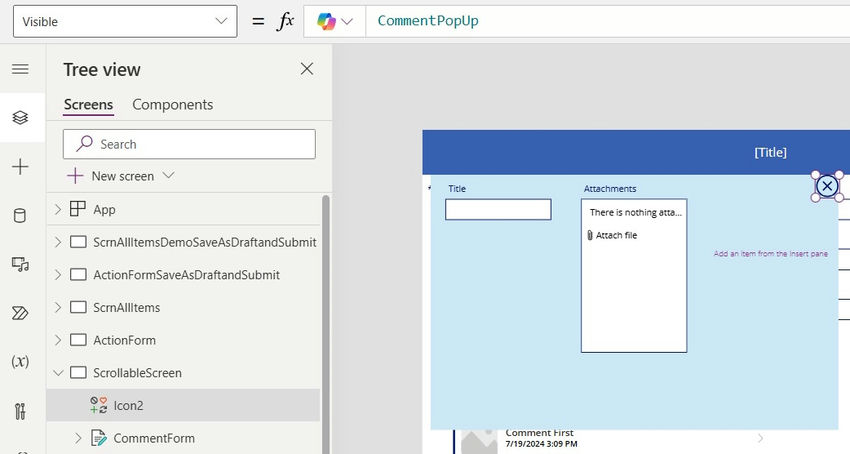
Task: Toggle the hamburger navigation menu
Action: (20, 69)
